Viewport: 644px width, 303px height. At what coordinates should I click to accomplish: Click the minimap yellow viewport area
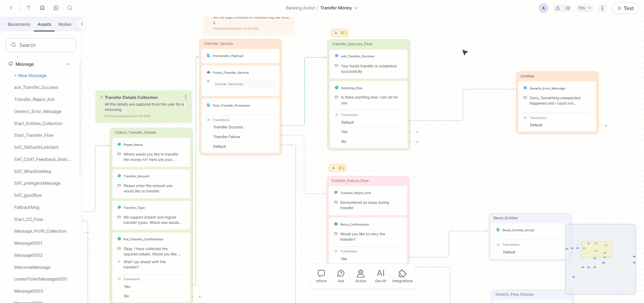[596, 249]
